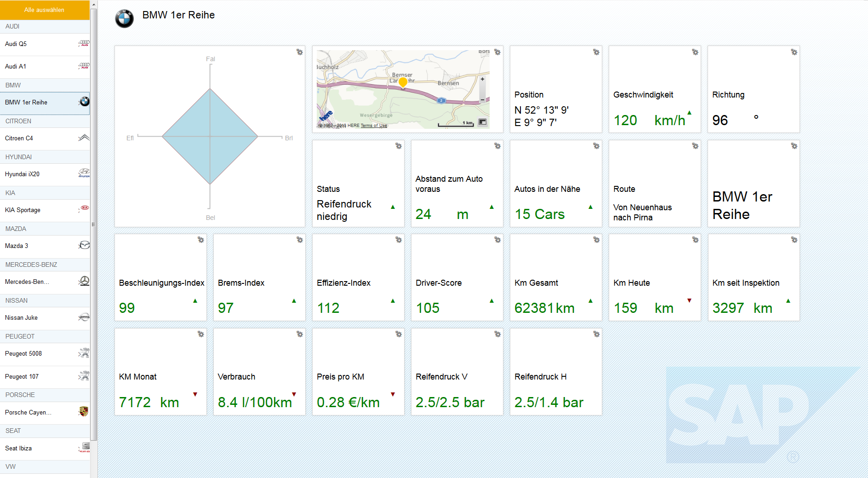868x478 pixels.
Task: Open gear on the large BMW 1er Reihe name tile
Action: pos(794,146)
